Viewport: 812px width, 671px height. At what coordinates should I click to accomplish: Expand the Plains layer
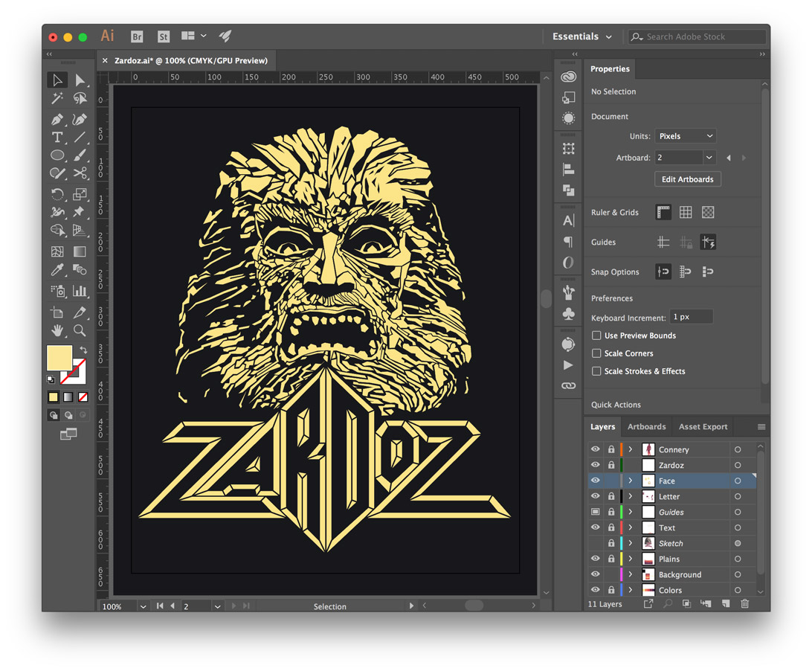point(631,559)
